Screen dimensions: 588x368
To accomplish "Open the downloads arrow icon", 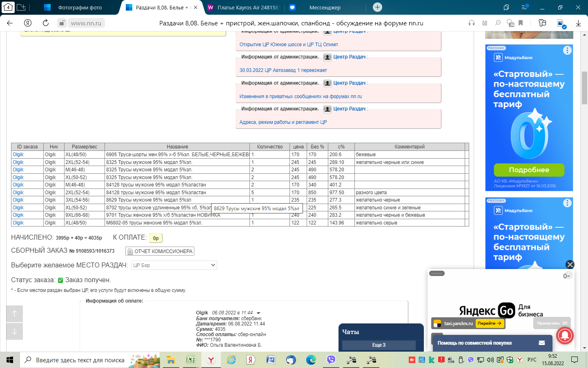I will pos(578,23).
